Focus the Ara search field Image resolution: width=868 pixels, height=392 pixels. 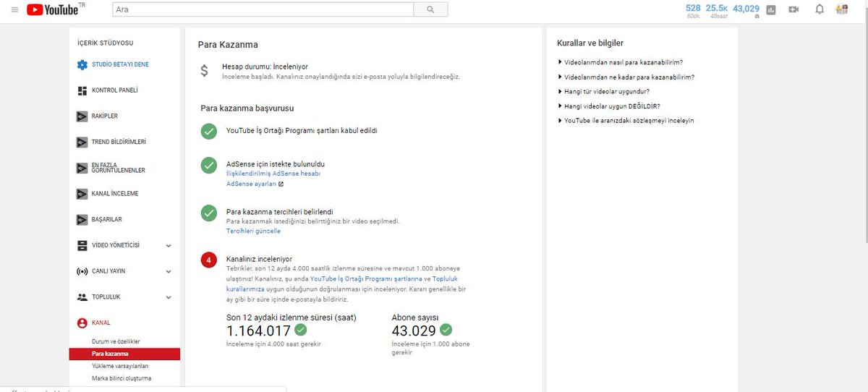pyautogui.click(x=263, y=9)
